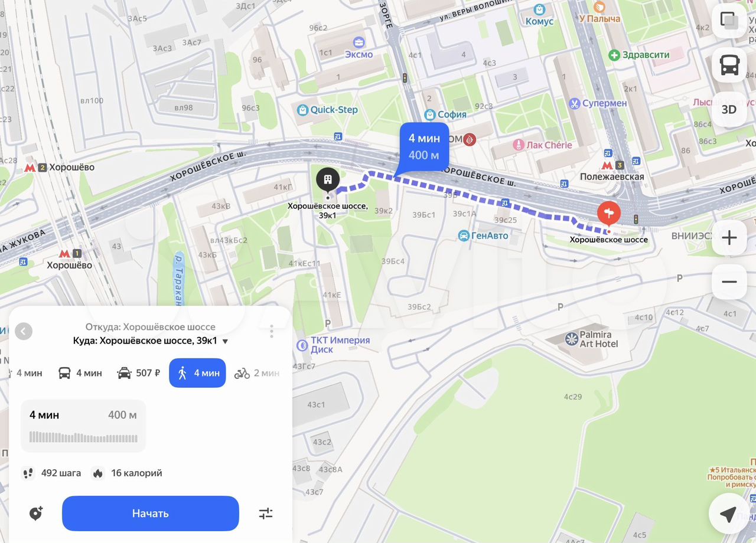Open the 4 мин 400 м route card

83,426
